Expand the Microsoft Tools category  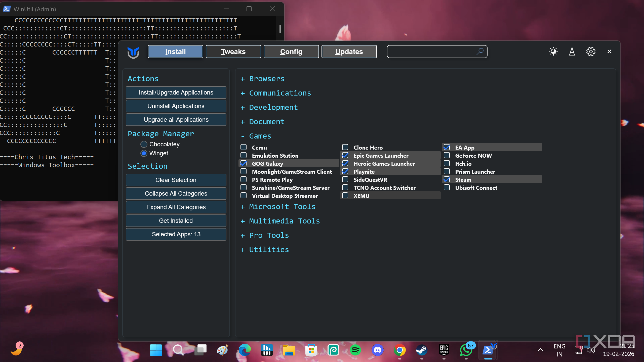[x=282, y=207]
